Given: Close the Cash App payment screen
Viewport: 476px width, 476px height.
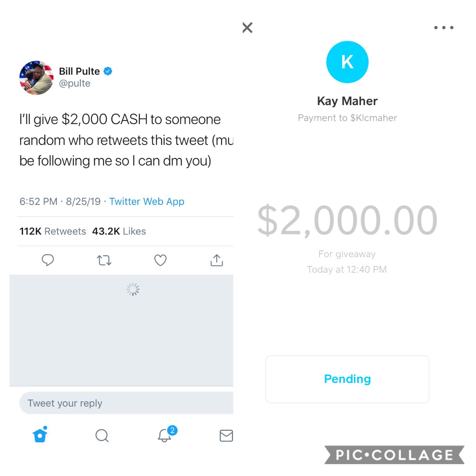Looking at the screenshot, I should [x=248, y=28].
